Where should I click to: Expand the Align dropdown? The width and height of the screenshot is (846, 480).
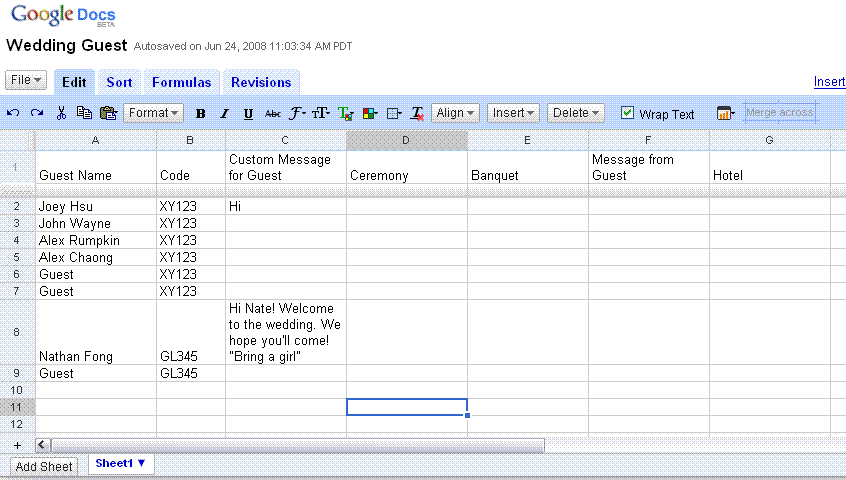point(456,113)
